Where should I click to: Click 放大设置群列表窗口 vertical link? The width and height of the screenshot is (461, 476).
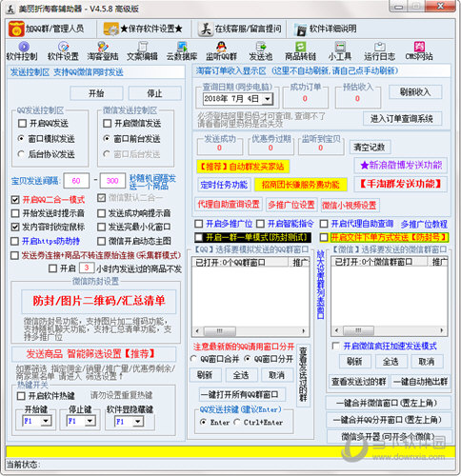(320, 285)
